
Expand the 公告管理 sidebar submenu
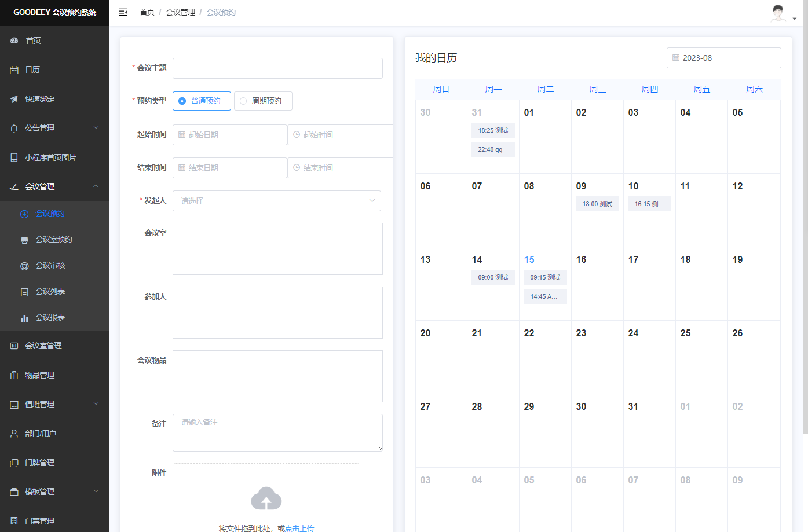click(x=54, y=128)
